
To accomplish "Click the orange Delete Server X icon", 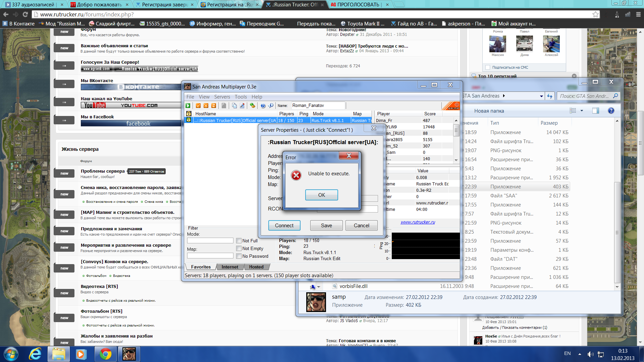I will point(206,106).
